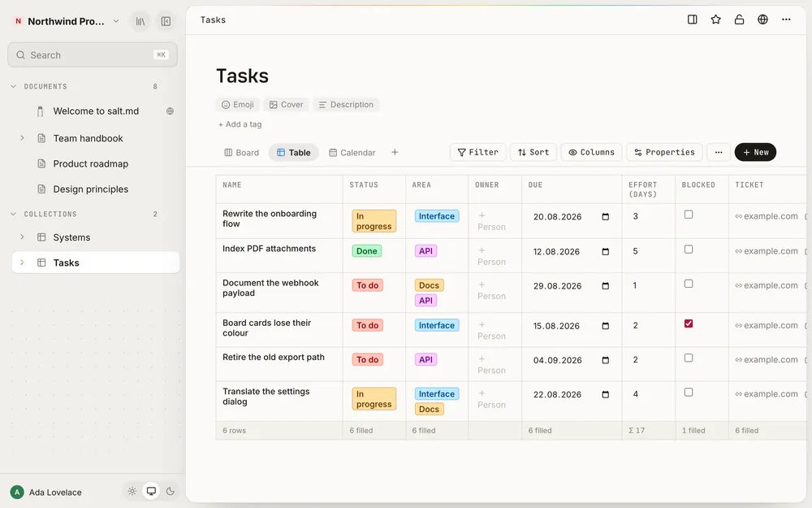Click Add a tag below the title
The width and height of the screenshot is (812, 508).
pyautogui.click(x=240, y=124)
